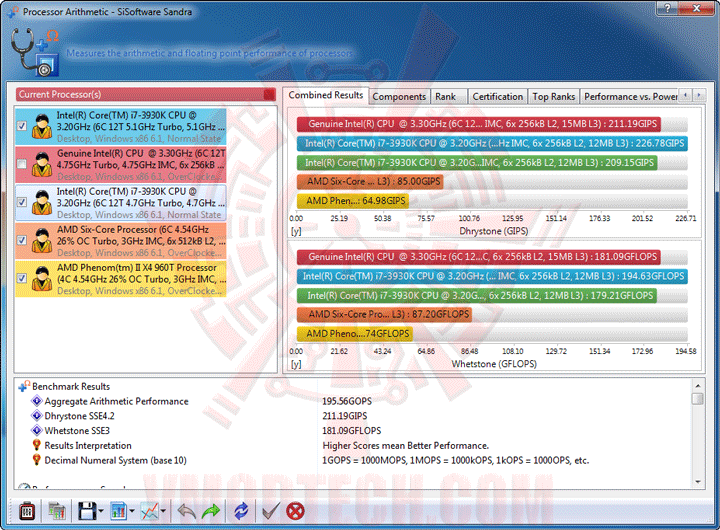The image size is (720, 530).
Task: Click the 87.20GFLOPS orange Whetstone bar
Action: tap(384, 315)
